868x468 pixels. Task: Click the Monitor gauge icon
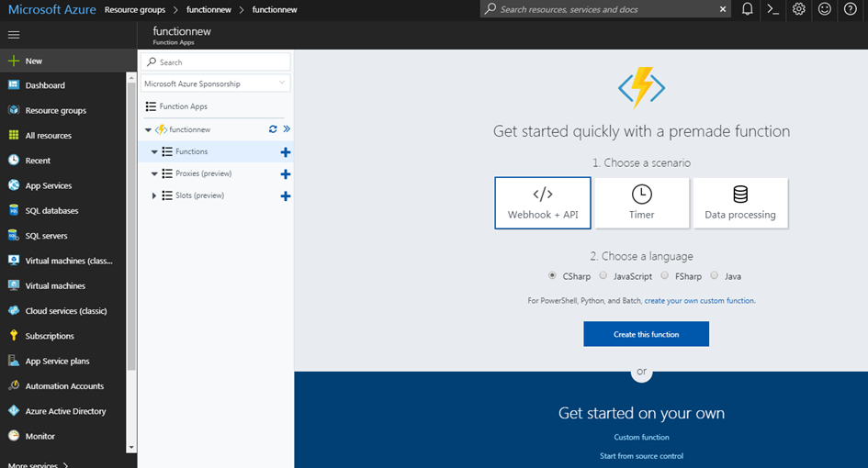click(x=14, y=436)
